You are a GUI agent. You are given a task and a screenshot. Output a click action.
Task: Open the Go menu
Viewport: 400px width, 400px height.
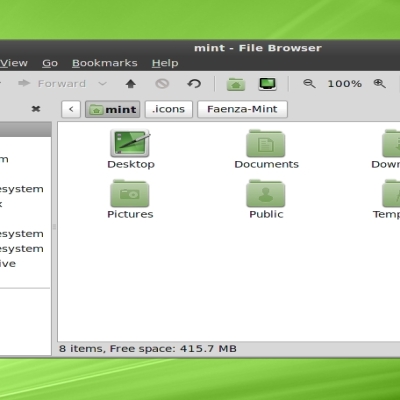click(x=50, y=63)
